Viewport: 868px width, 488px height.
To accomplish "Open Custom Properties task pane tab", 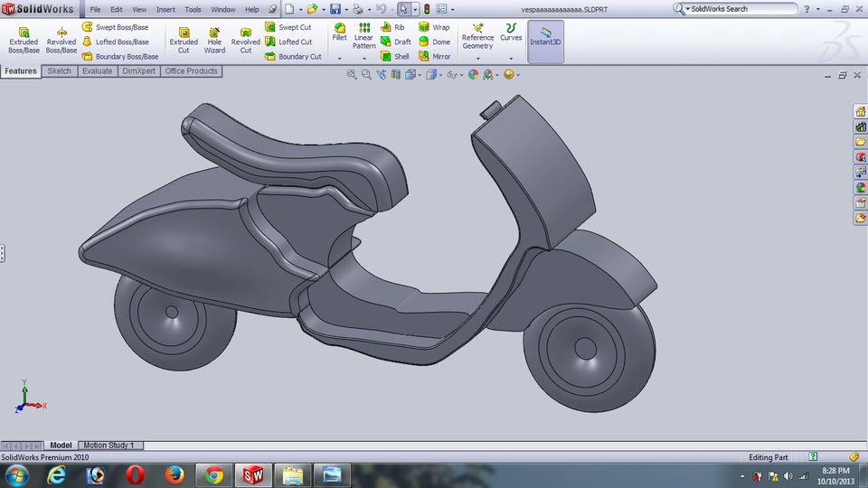I will click(x=861, y=203).
